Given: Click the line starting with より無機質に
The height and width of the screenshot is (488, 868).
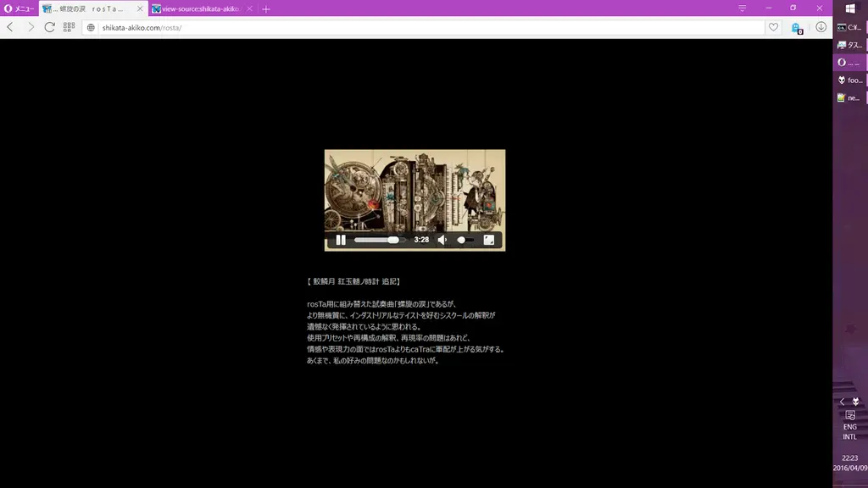Looking at the screenshot, I should tap(401, 315).
